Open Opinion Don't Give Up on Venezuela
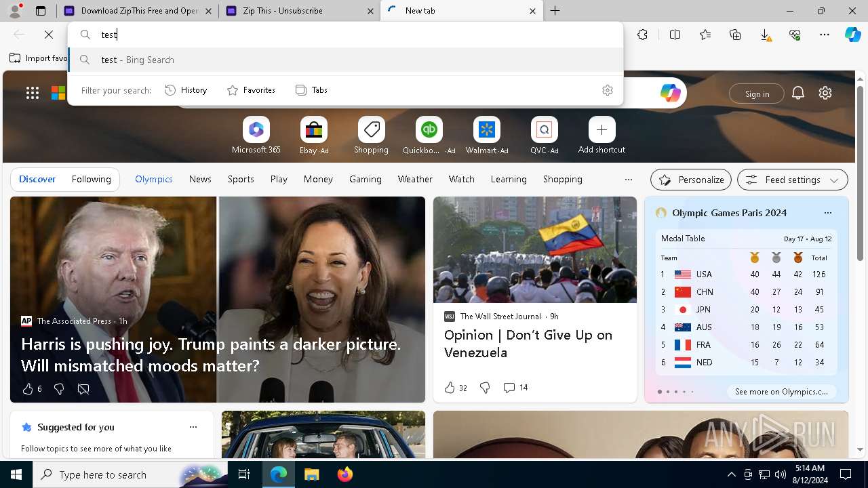The height and width of the screenshot is (488, 868). pyautogui.click(x=528, y=344)
